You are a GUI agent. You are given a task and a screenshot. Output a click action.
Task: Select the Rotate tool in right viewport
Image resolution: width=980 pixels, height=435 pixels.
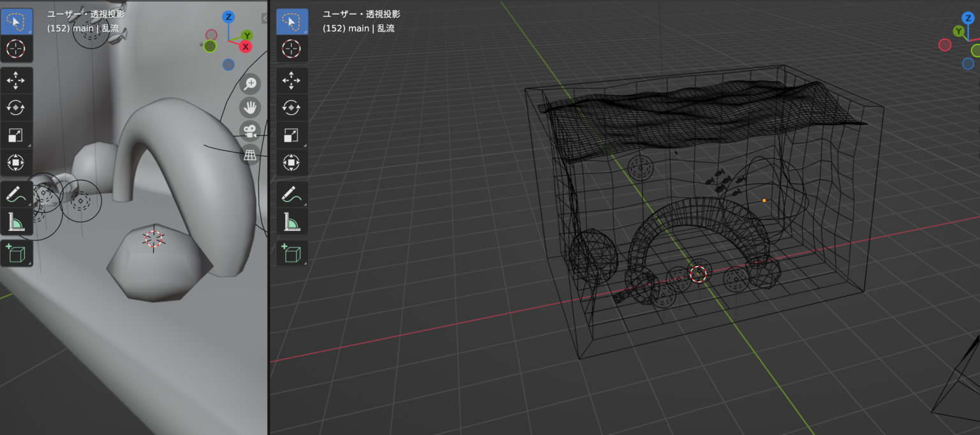tap(292, 107)
